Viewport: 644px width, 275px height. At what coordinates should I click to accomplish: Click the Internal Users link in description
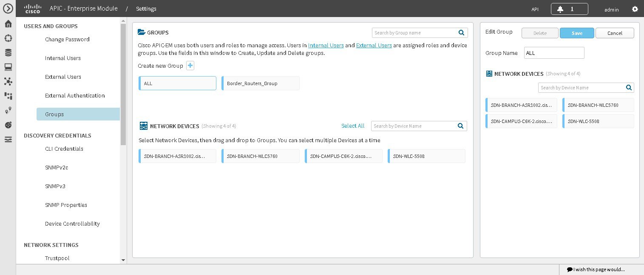[326, 45]
